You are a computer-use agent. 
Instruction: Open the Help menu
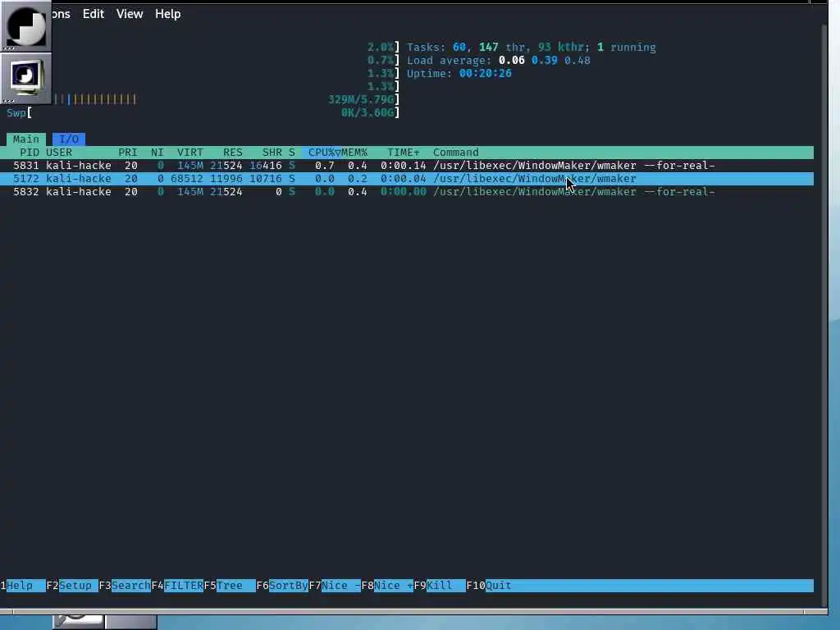(167, 14)
